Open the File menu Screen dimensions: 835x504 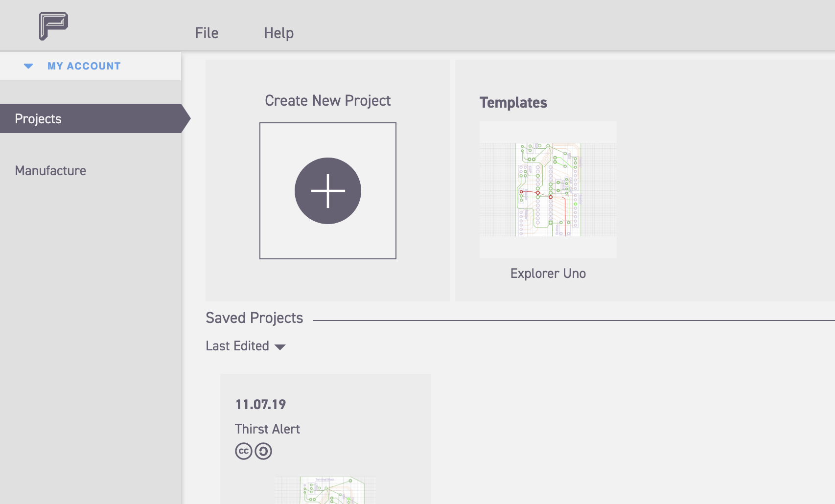pyautogui.click(x=207, y=33)
